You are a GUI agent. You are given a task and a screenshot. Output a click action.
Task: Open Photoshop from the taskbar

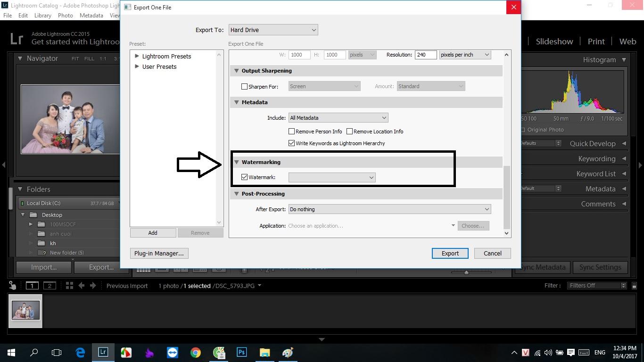(x=241, y=352)
